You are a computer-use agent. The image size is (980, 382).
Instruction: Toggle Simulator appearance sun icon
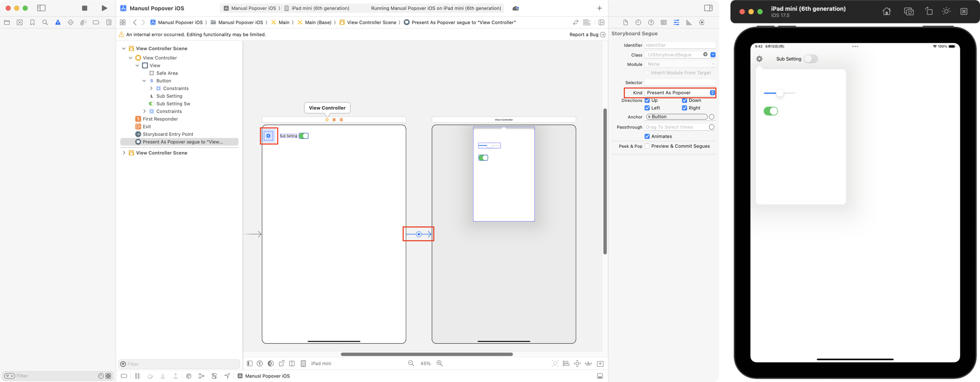click(x=946, y=11)
